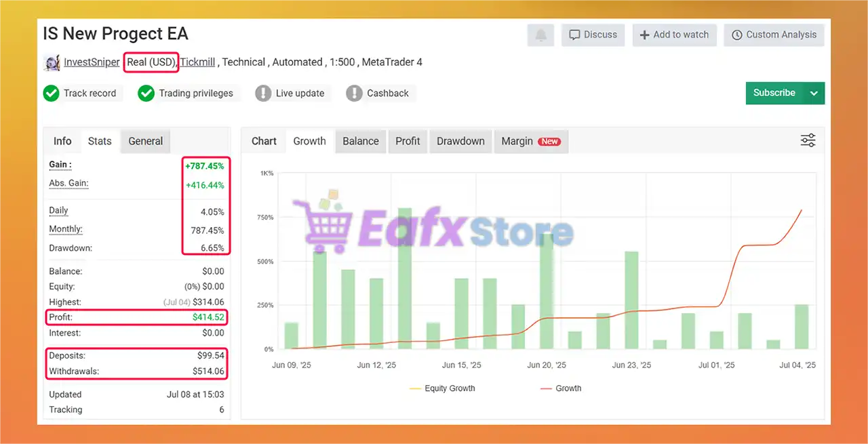Click the MetaTrader 4 platform text
Image resolution: width=868 pixels, height=444 pixels.
pyautogui.click(x=392, y=62)
